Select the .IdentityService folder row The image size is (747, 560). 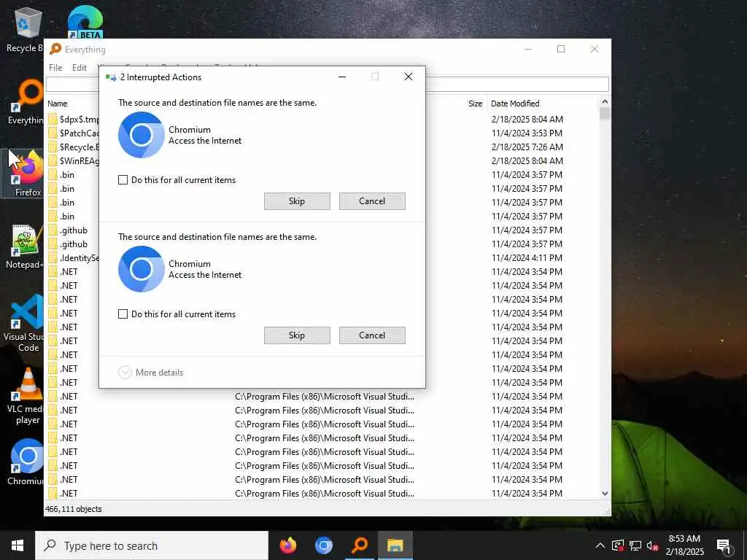(74, 258)
